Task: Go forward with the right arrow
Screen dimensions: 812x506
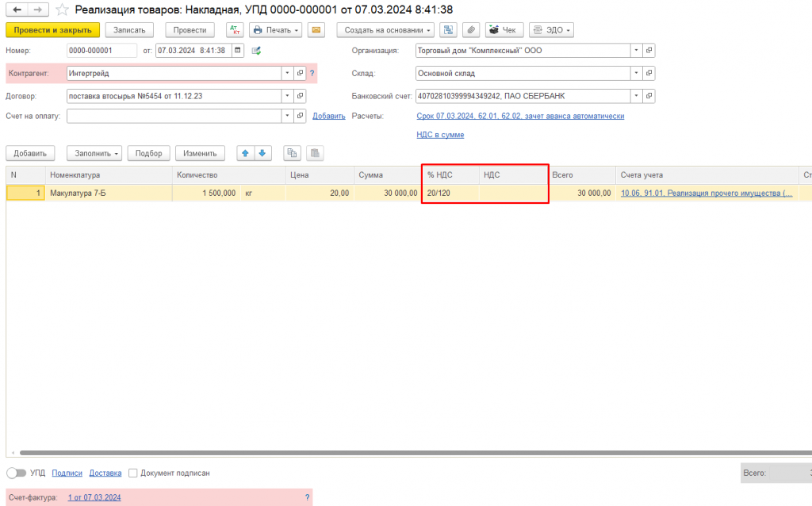Action: pyautogui.click(x=38, y=10)
